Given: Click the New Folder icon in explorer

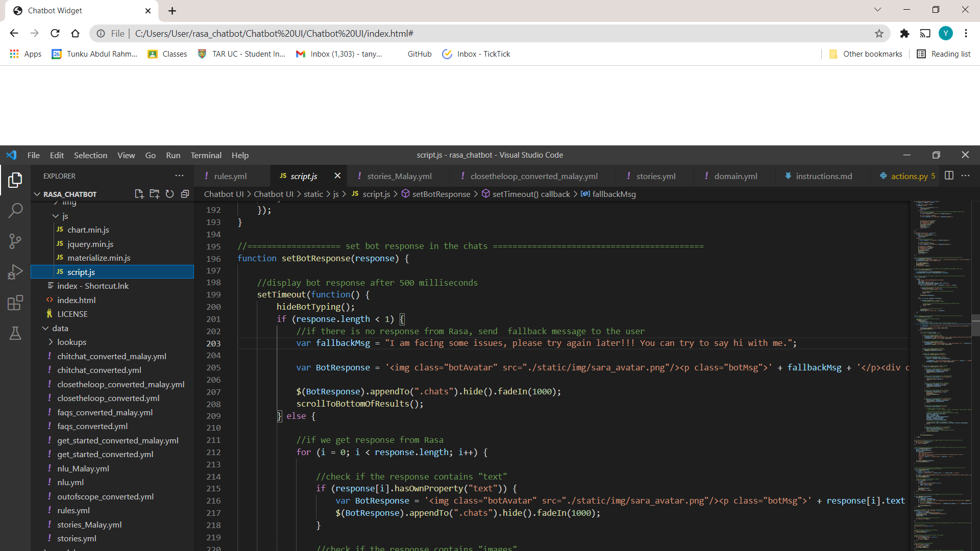Looking at the screenshot, I should 154,194.
